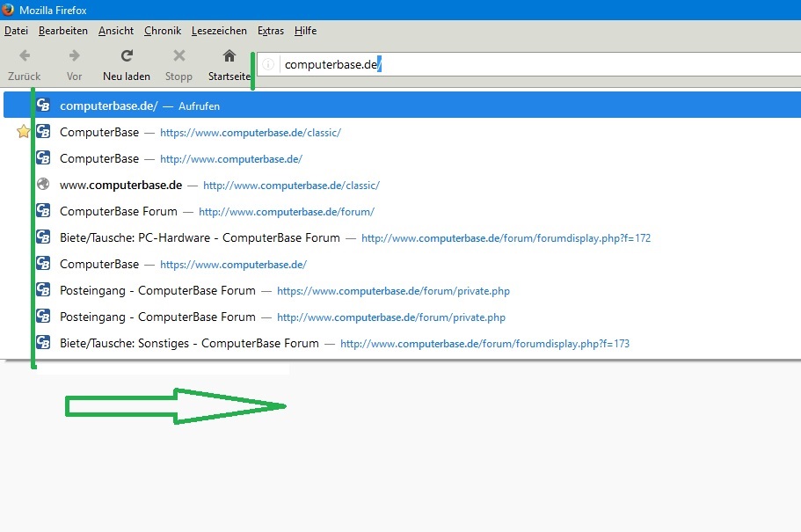Open http://www.computerbase.de/forum/ link
The image size is (801, 532).
click(x=287, y=212)
